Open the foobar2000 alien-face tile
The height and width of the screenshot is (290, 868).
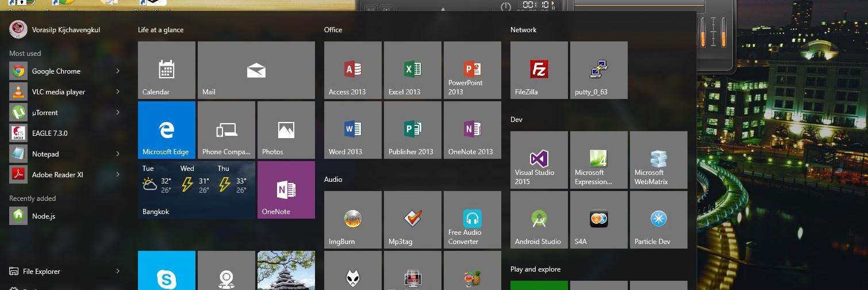click(353, 270)
